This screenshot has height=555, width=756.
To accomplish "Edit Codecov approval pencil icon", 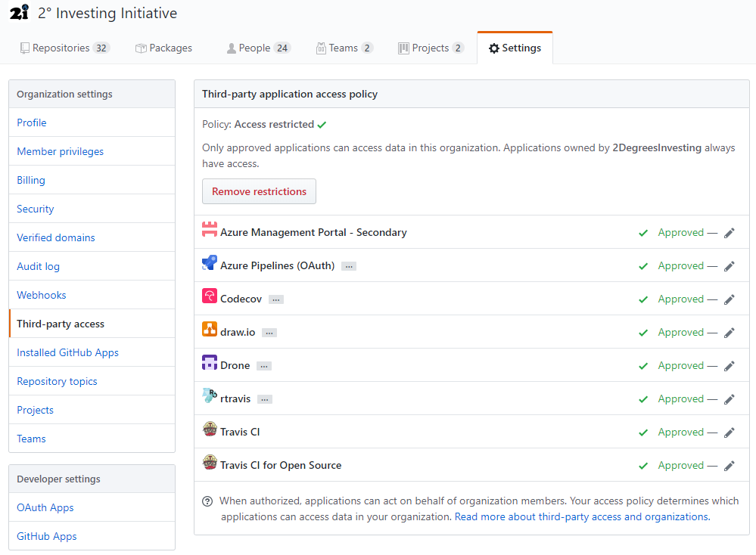I will 729,299.
